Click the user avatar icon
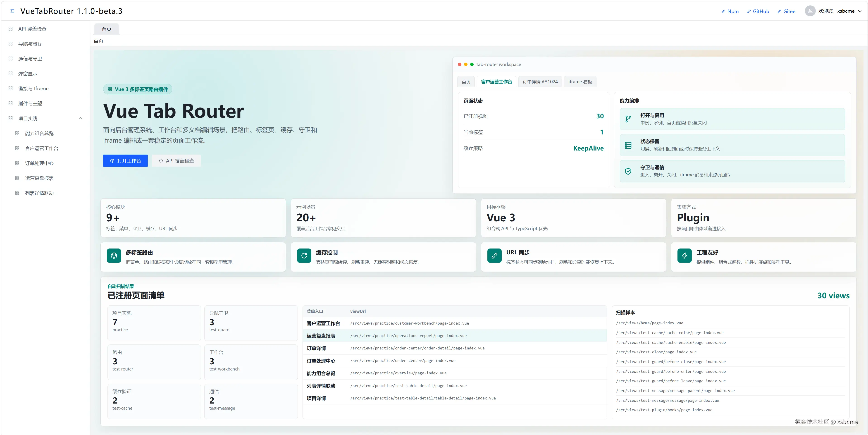868x435 pixels. point(810,11)
